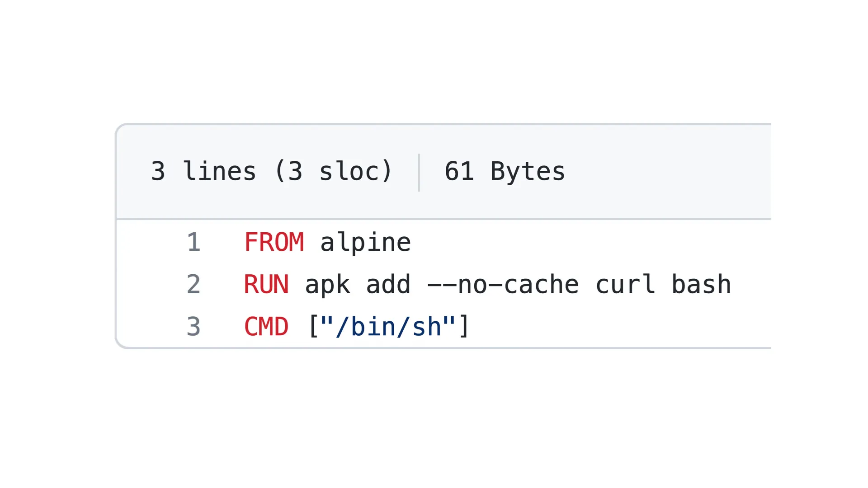Click the closing square bracket on line 3

pos(464,326)
